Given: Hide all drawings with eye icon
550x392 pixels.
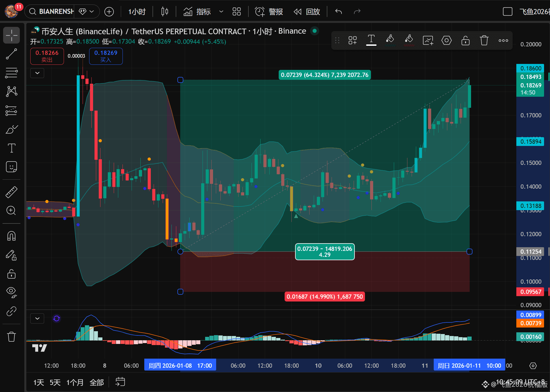Looking at the screenshot, I should pyautogui.click(x=11, y=292).
